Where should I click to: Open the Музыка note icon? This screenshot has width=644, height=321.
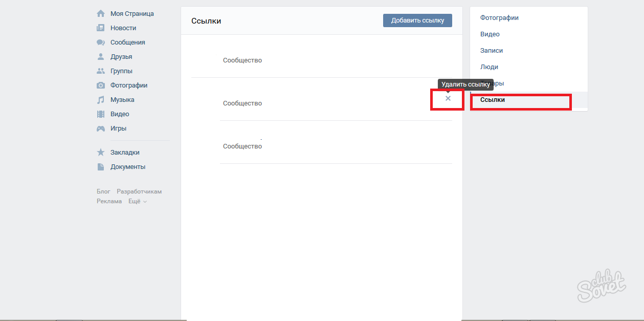click(101, 100)
